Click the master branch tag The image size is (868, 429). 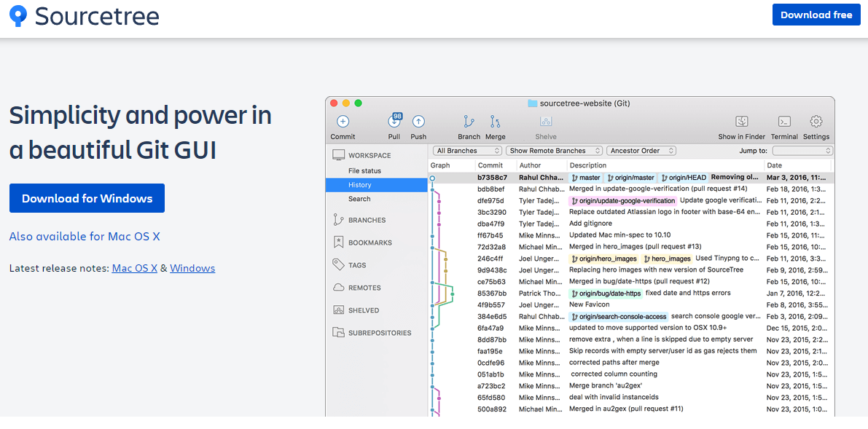tap(586, 178)
